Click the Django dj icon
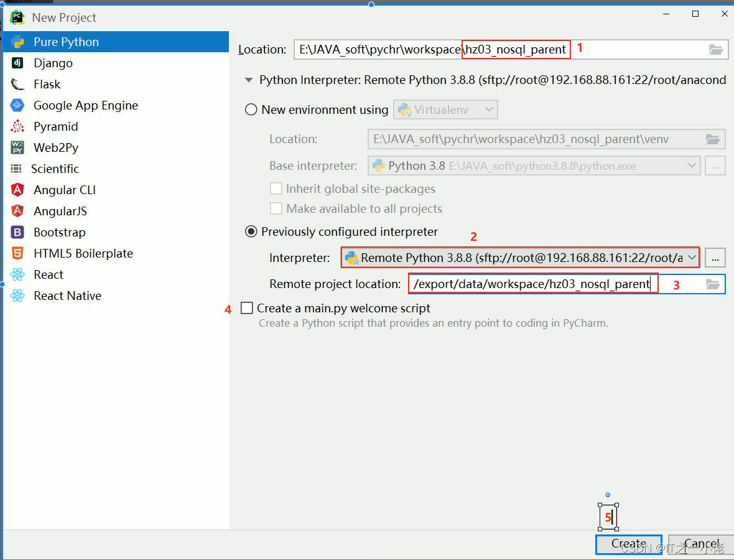 coord(17,63)
